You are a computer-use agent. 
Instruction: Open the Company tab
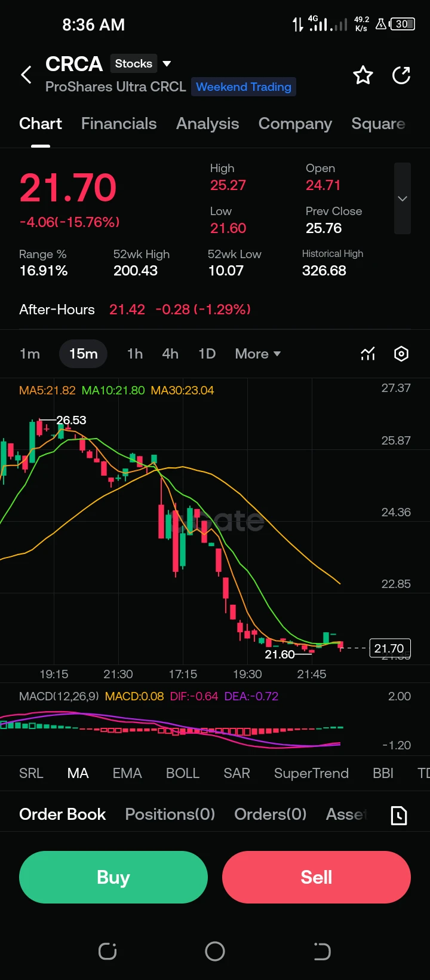click(295, 124)
